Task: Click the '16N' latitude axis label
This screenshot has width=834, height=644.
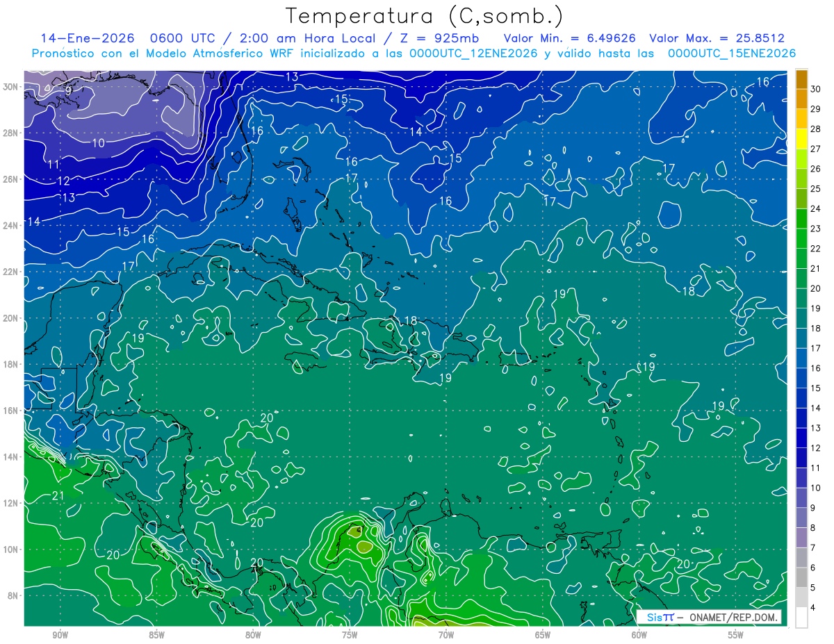Action: 12,411
